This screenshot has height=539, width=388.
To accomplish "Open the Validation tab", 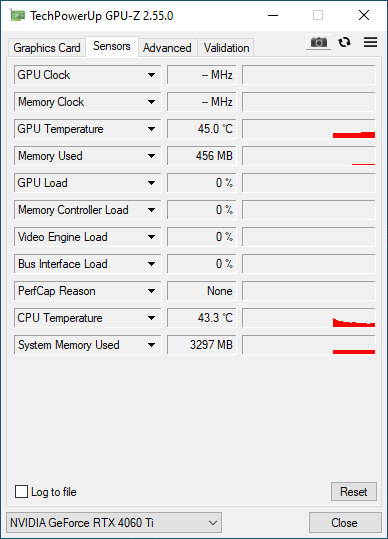I will point(226,47).
